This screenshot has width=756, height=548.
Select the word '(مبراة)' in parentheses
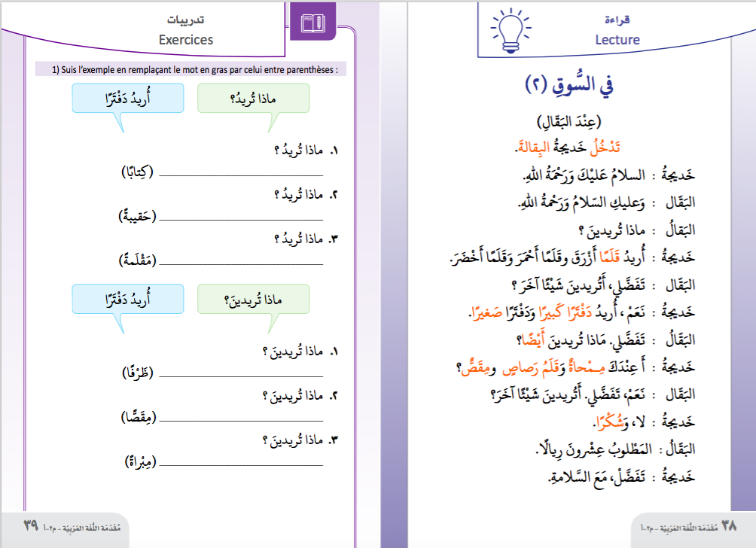[x=140, y=461]
